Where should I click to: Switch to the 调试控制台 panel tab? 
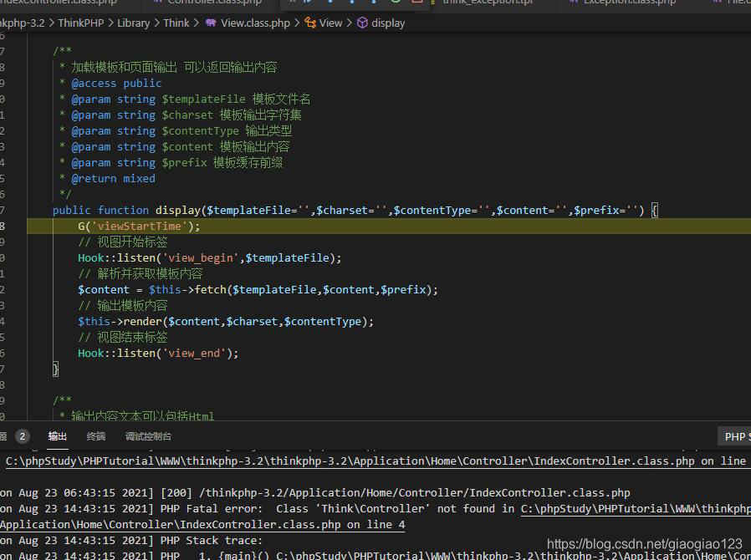click(148, 436)
